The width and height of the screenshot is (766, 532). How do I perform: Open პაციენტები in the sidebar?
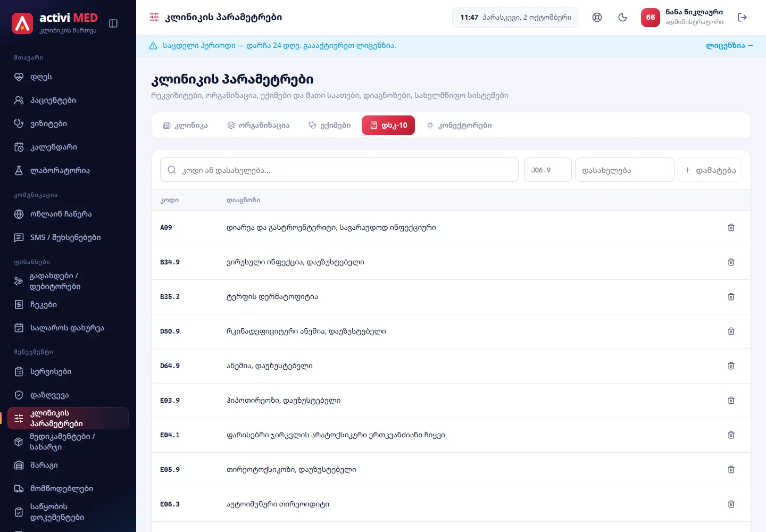click(68, 101)
